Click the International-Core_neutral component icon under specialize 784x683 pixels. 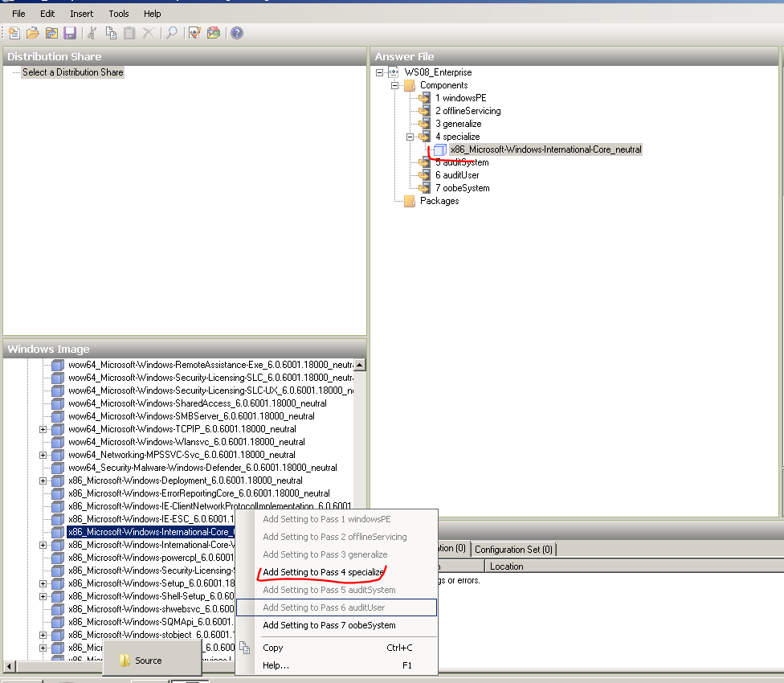pyautogui.click(x=440, y=149)
